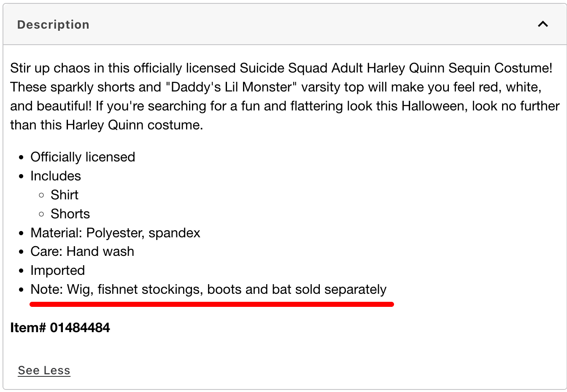567x392 pixels.
Task: Click the hollow bullet beside Shirt
Action: [x=41, y=195]
